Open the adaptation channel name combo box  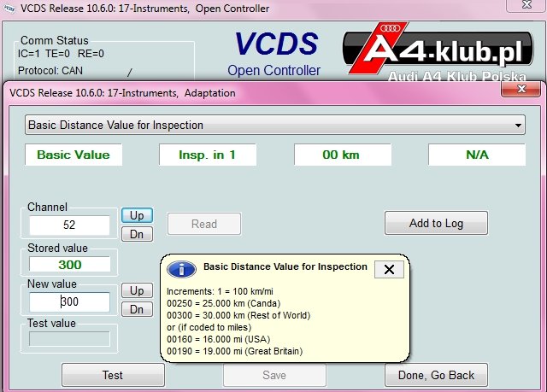pos(275,125)
